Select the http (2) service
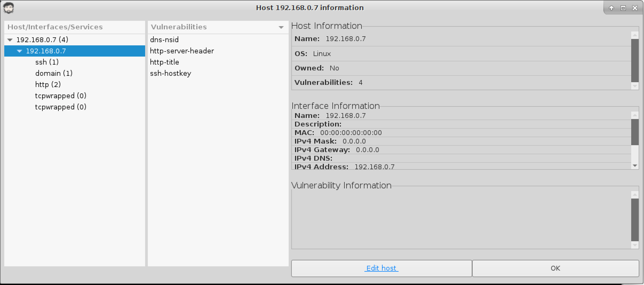This screenshot has width=644, height=285. click(x=48, y=85)
